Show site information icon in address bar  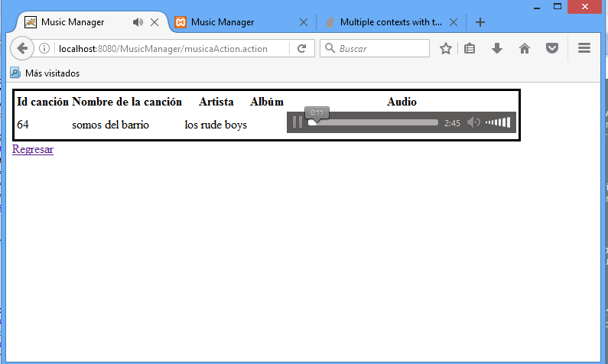coord(44,48)
